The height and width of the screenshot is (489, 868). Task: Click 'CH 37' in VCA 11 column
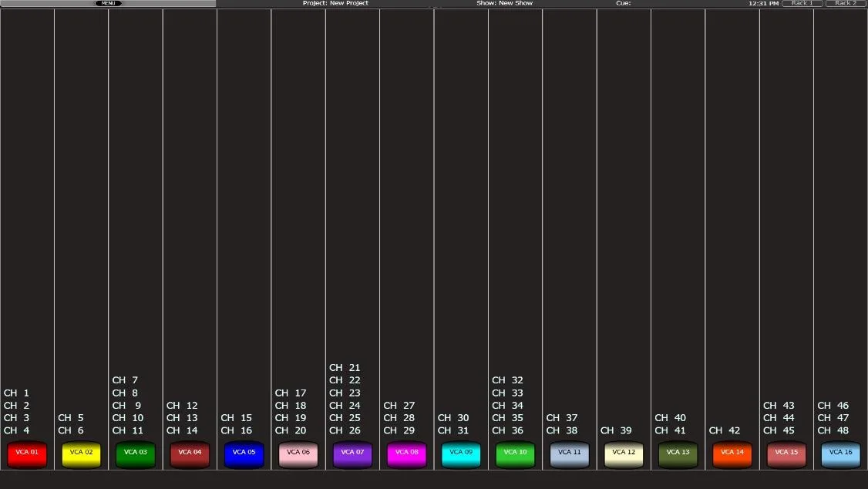(x=562, y=418)
